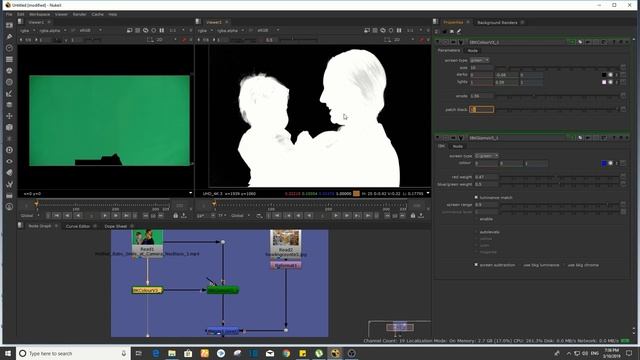Open the Node tab of the IBKColour panel
Screen dimensions: 640x360
tap(472, 51)
